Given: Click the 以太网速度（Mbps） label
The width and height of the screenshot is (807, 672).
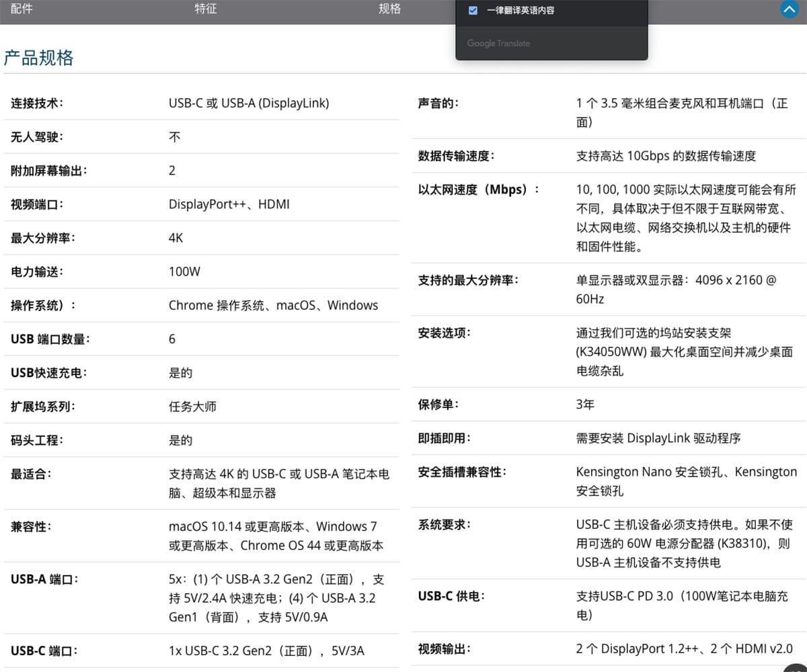Looking at the screenshot, I should 479,190.
